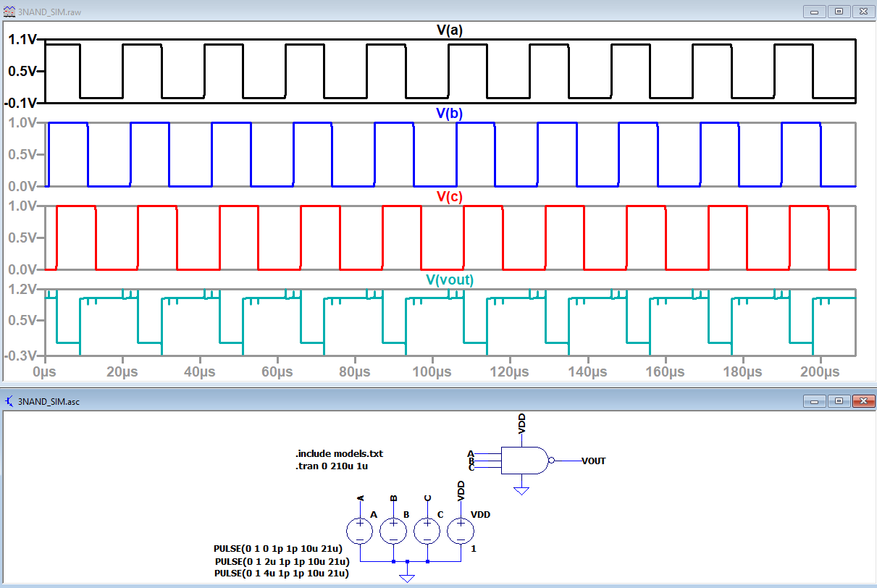
Task: Click the red V(c) trace label
Action: pos(450,196)
